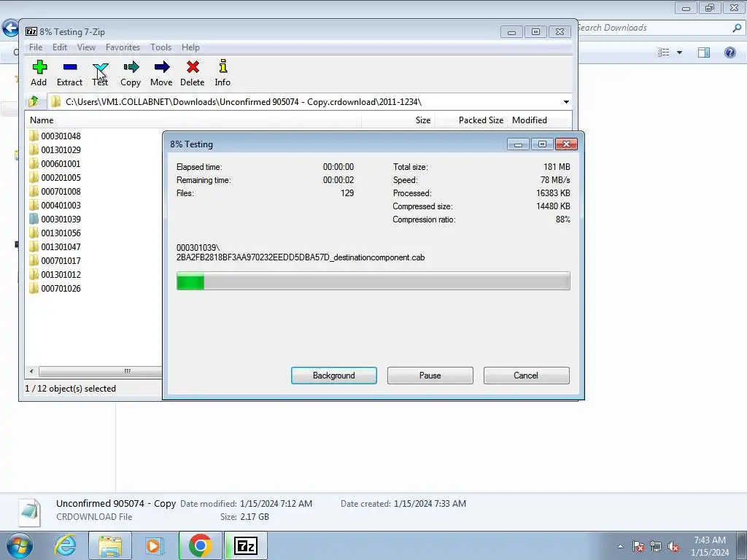The height and width of the screenshot is (560, 747).
Task: Click Date modified value in details pane
Action: pos(276,504)
